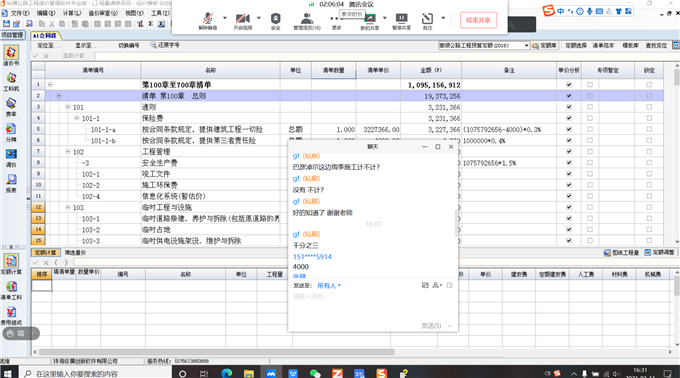Switch to the 项目管理 tab
The image size is (680, 378).
pos(12,35)
